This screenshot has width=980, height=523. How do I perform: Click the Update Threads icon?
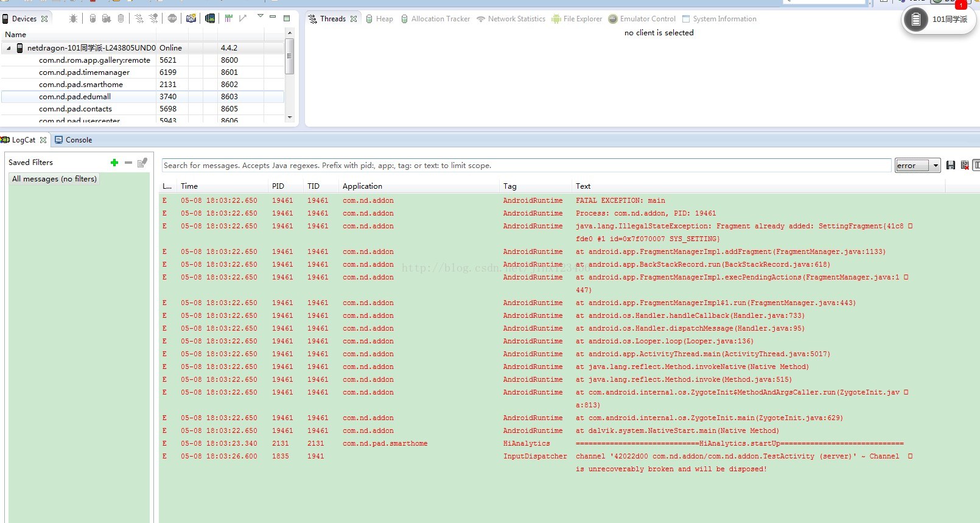[139, 18]
